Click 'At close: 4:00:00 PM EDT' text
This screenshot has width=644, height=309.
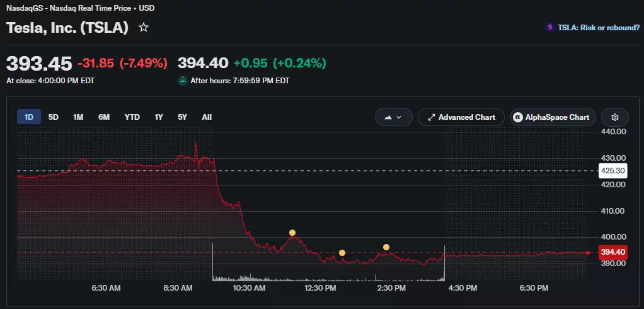(x=50, y=81)
